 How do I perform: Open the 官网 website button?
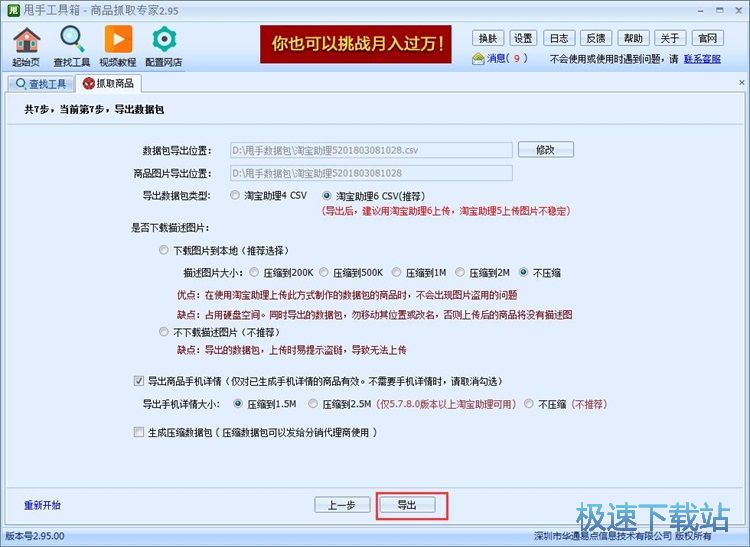(x=707, y=38)
